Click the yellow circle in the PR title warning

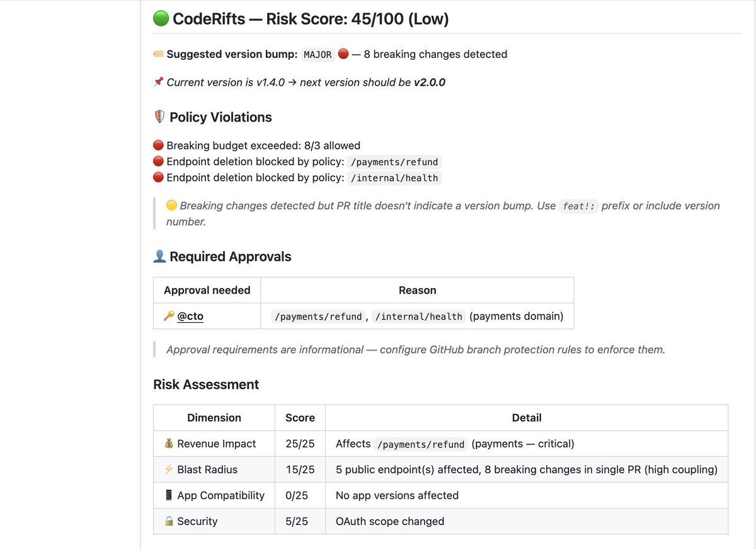171,205
